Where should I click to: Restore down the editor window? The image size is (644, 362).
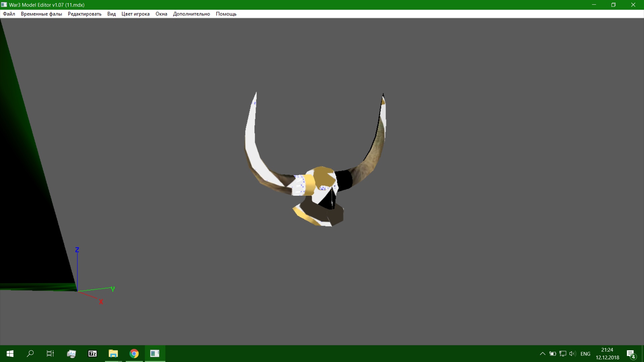point(613,5)
